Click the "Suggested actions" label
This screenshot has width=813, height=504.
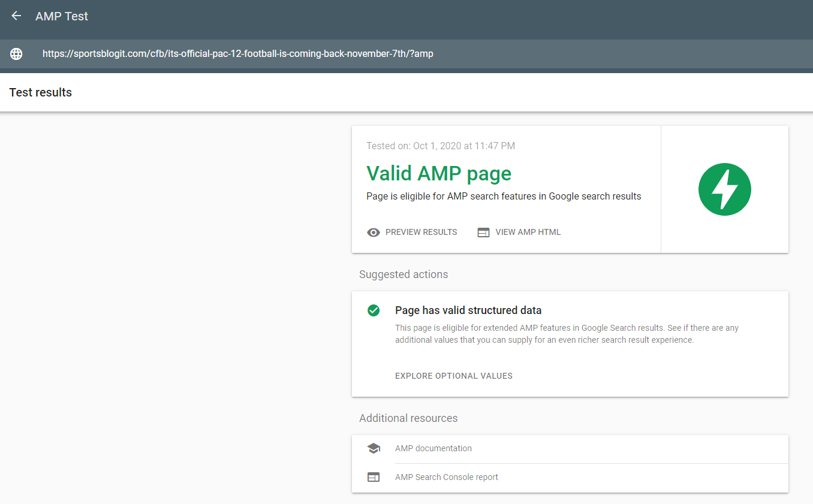pyautogui.click(x=404, y=274)
